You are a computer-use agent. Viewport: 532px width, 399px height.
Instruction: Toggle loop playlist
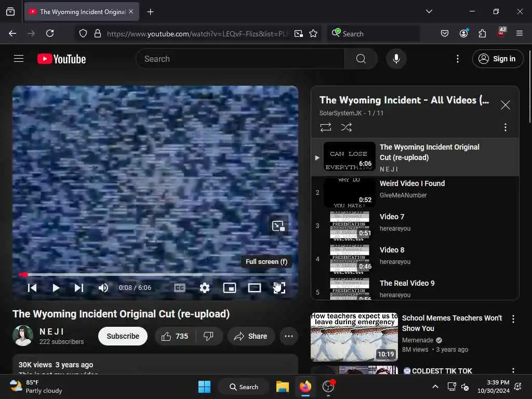tap(326, 127)
